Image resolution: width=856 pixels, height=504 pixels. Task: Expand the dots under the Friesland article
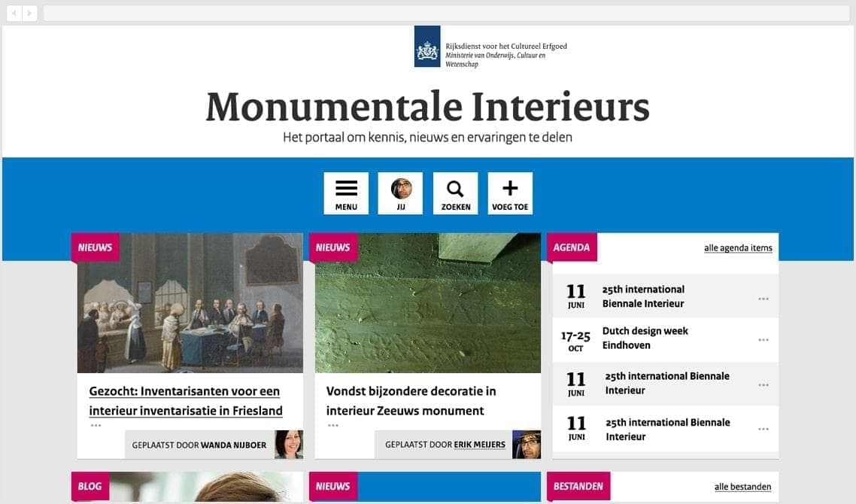tap(96, 425)
